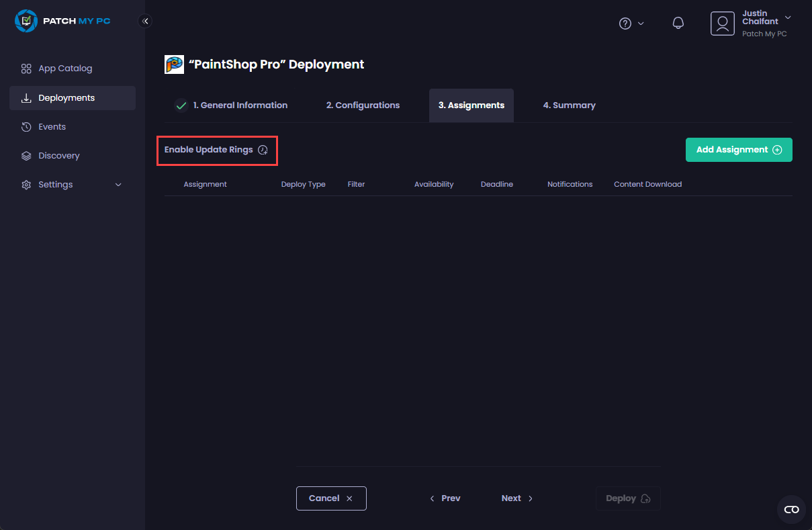
Task: Switch to the Configurations tab
Action: pyautogui.click(x=363, y=105)
